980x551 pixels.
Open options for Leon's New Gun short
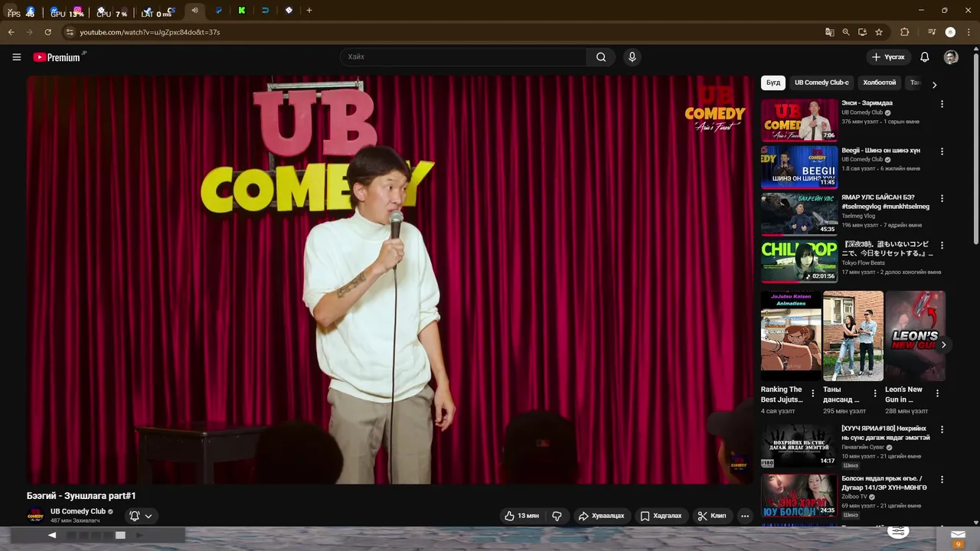(937, 393)
